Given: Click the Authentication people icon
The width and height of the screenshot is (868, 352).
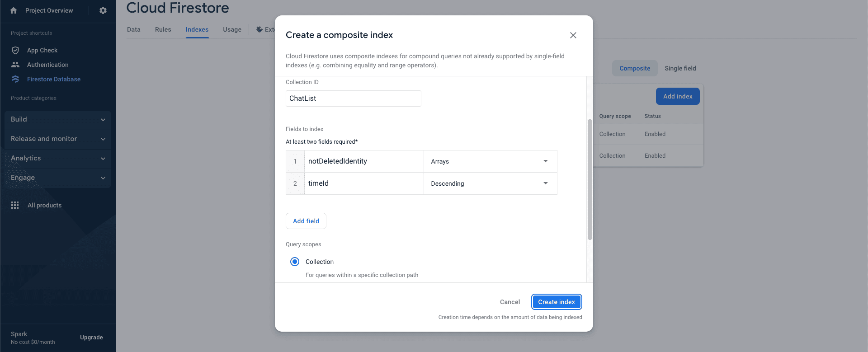Looking at the screenshot, I should click(x=15, y=65).
